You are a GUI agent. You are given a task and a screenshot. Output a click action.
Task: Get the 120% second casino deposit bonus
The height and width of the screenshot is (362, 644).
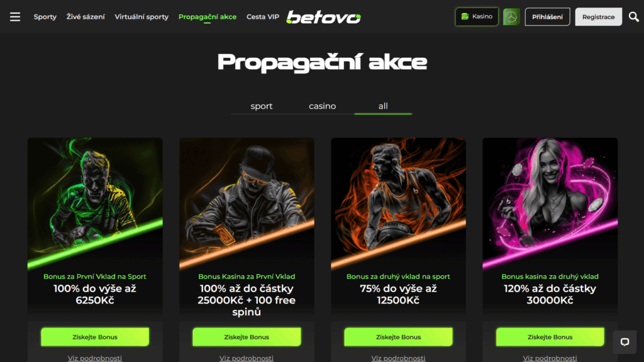point(550,337)
